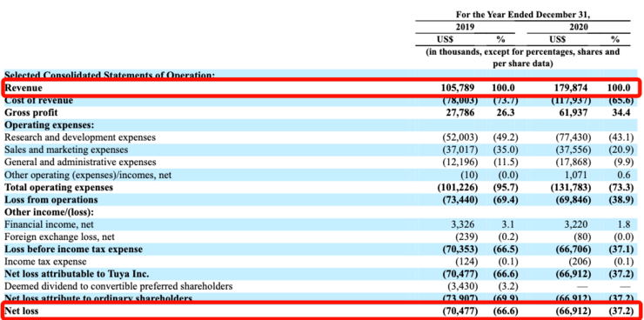This screenshot has height=320, width=644.
Task: Select Loss before income tax expense label
Action: (73, 249)
